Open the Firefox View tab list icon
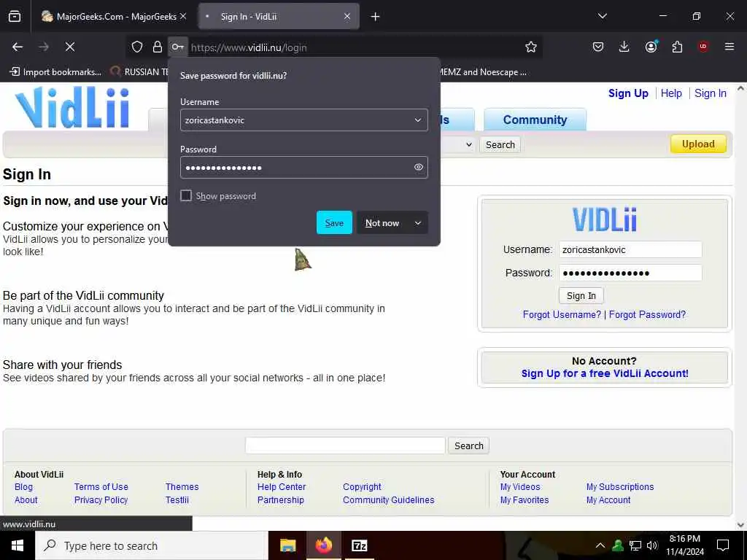The width and height of the screenshot is (747, 560). pyautogui.click(x=15, y=16)
